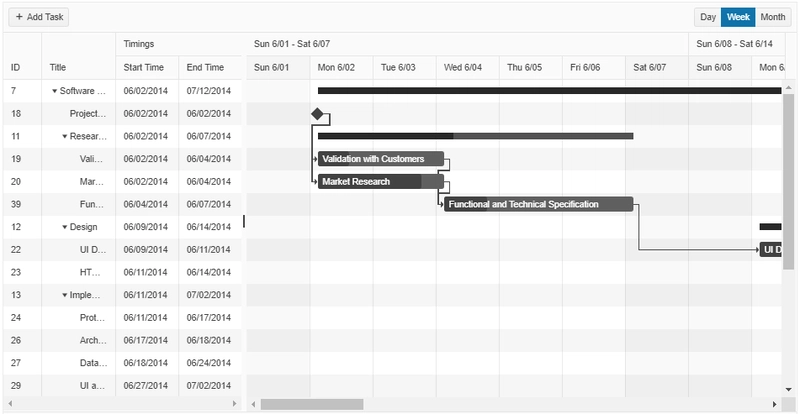The height and width of the screenshot is (414, 800).
Task: Select the Week view tab
Action: pyautogui.click(x=738, y=17)
